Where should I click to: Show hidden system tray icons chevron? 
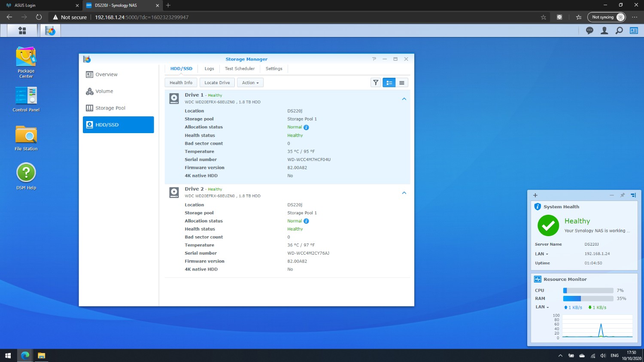[x=560, y=356]
